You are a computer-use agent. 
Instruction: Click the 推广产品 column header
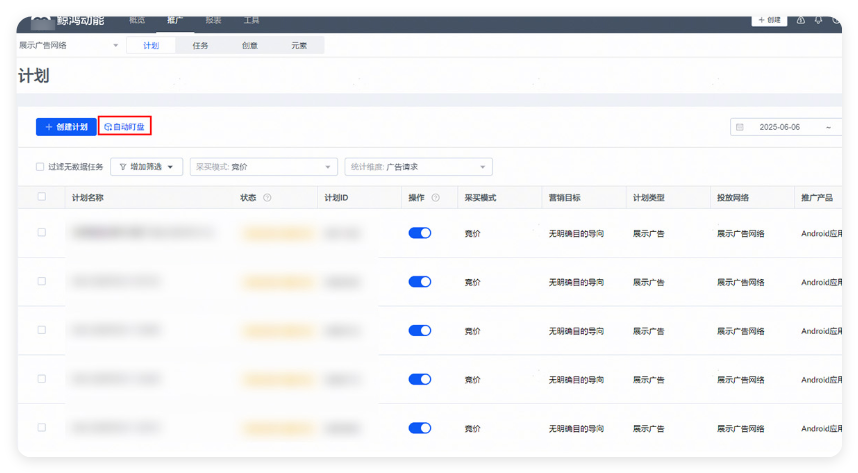818,198
